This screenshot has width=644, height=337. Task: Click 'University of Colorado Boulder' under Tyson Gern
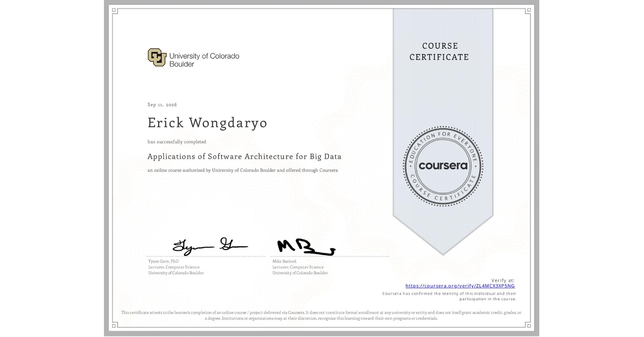(176, 273)
